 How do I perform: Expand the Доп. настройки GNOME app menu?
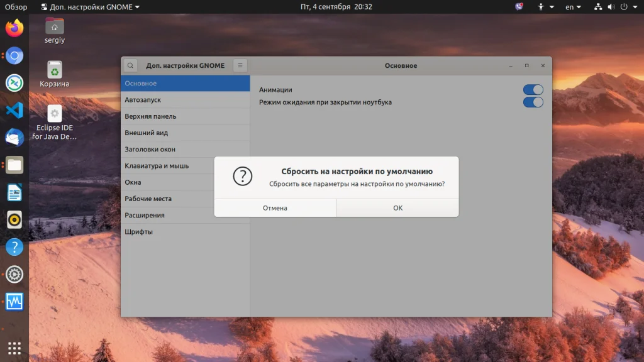click(x=91, y=7)
